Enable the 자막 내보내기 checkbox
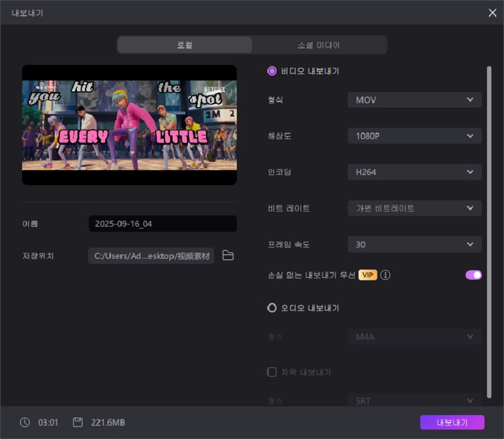Screen dimensions: 504x439 tap(272, 372)
